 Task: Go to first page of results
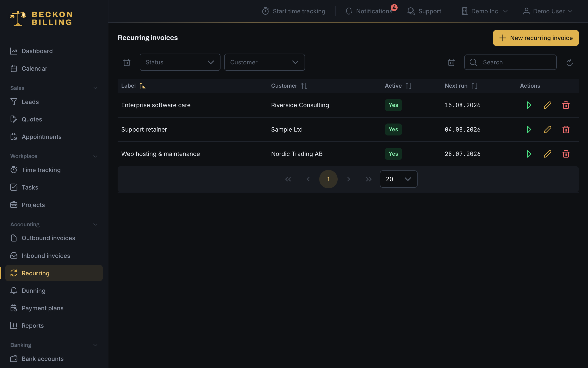tap(288, 179)
